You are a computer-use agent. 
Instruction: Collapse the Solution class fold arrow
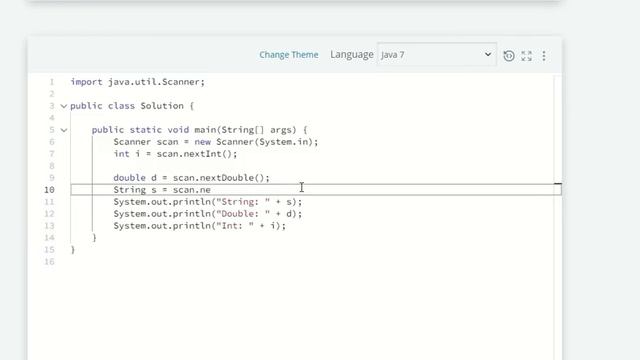[x=64, y=106]
